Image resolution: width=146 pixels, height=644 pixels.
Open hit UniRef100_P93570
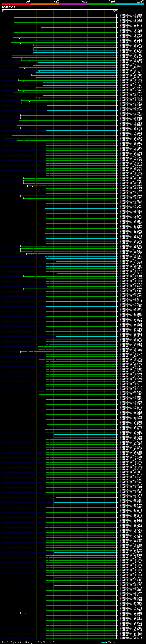[131, 22]
